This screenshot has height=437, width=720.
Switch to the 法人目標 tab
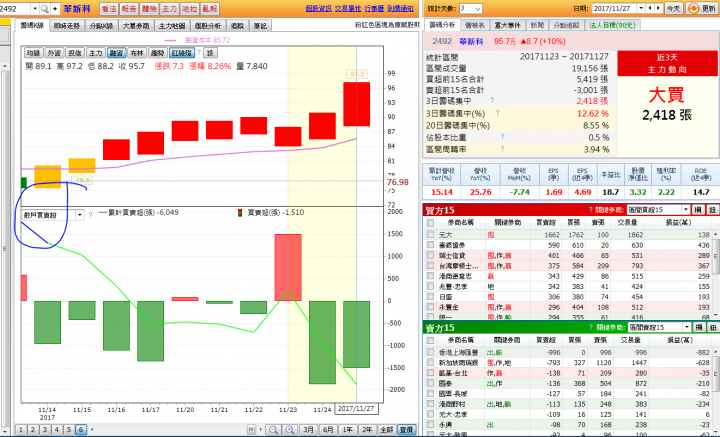click(x=613, y=25)
